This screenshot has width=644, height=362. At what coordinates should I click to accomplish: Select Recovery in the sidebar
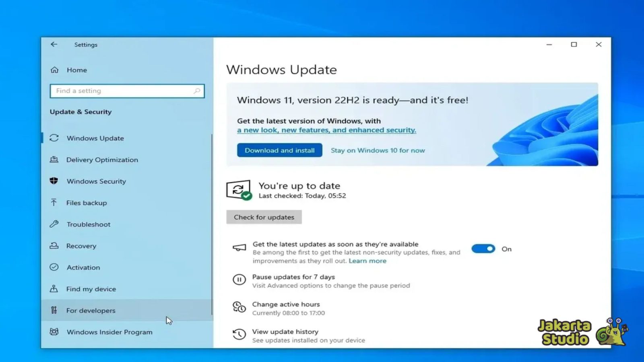[81, 246]
